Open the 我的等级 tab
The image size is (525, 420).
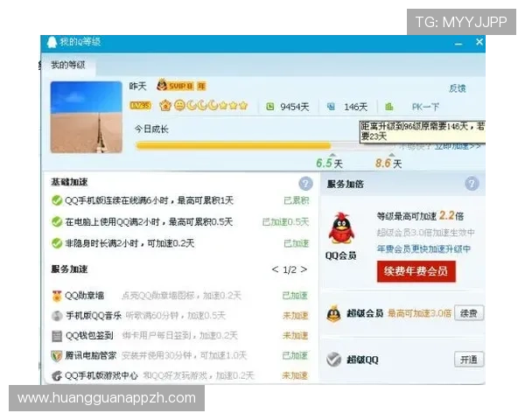tap(68, 65)
